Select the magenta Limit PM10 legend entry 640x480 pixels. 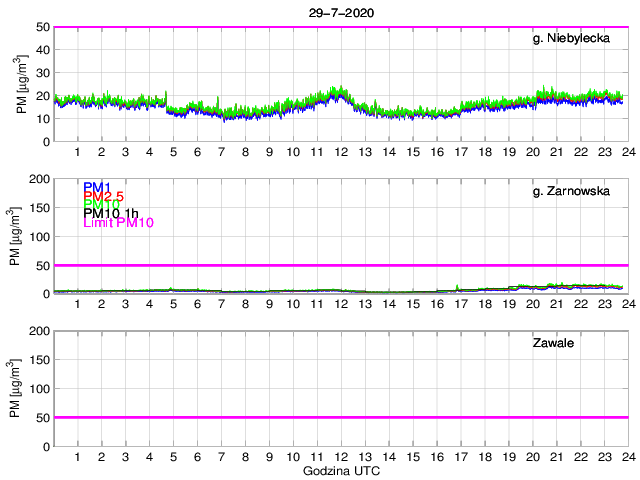tap(118, 223)
